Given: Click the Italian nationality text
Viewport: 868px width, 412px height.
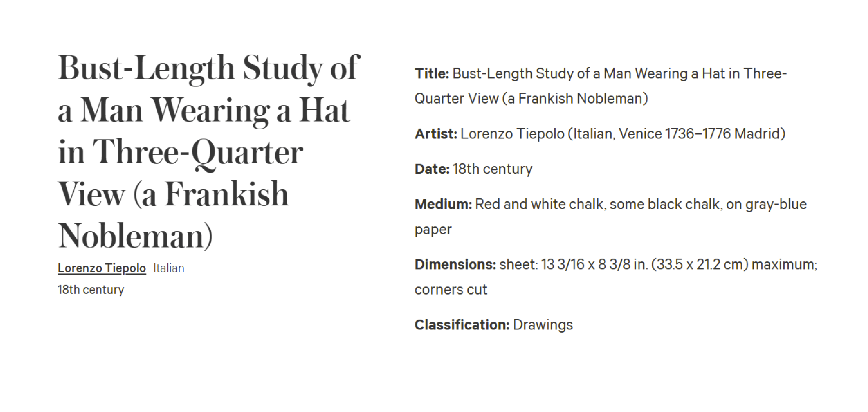Looking at the screenshot, I should coord(169,268).
